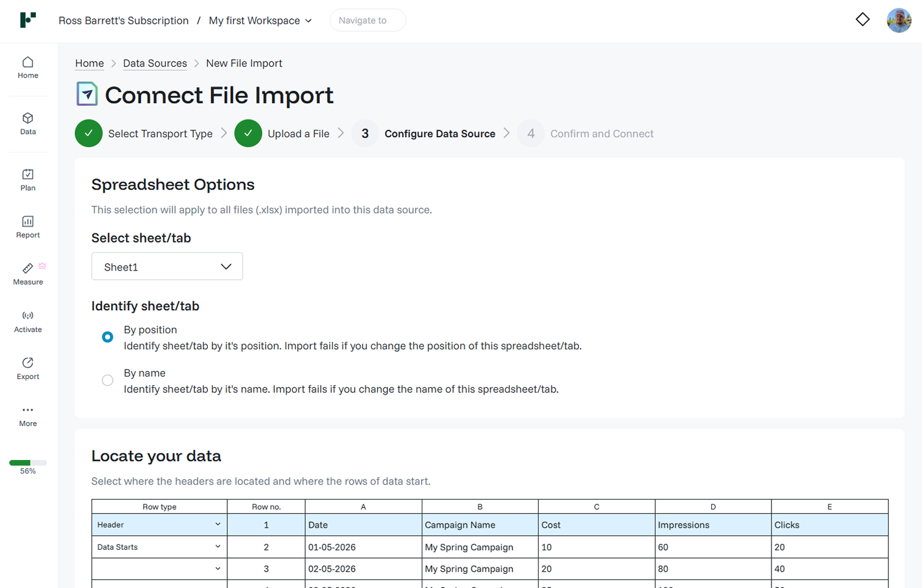Screen dimensions: 922x588
Task: Open Home in the sidebar
Action: click(x=28, y=68)
